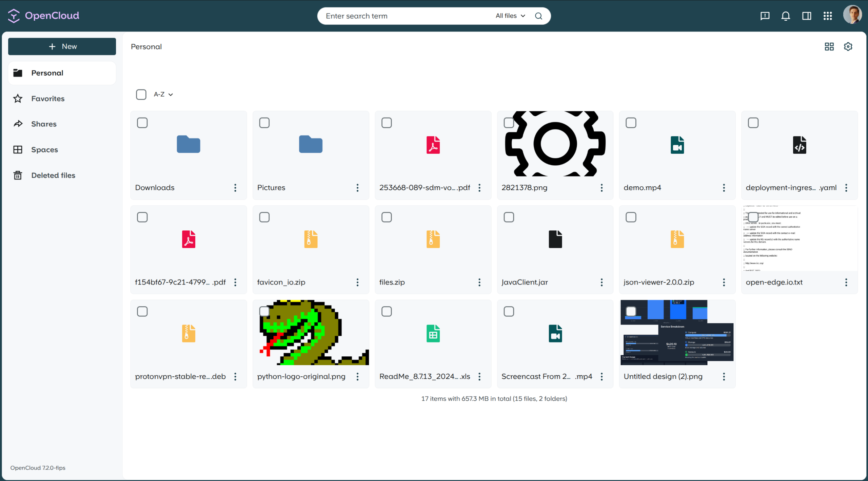The image size is (868, 481).
Task: Open the Deleted files trash icon
Action: click(x=18, y=175)
